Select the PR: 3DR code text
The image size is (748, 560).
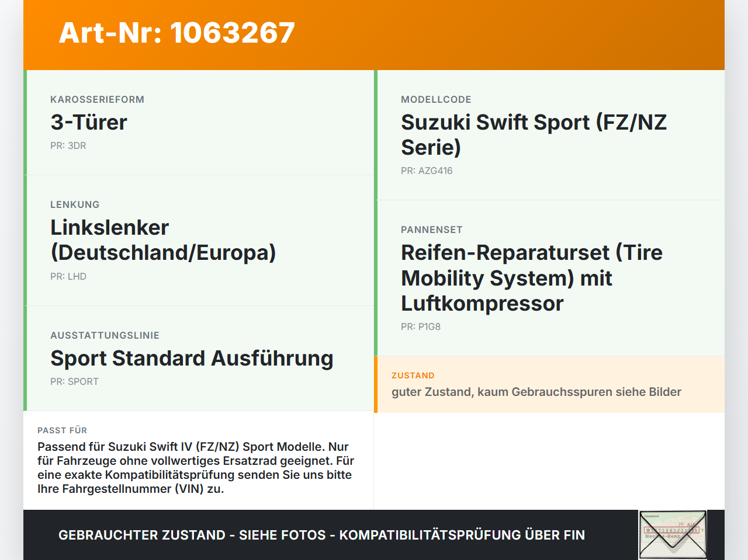pos(68,146)
